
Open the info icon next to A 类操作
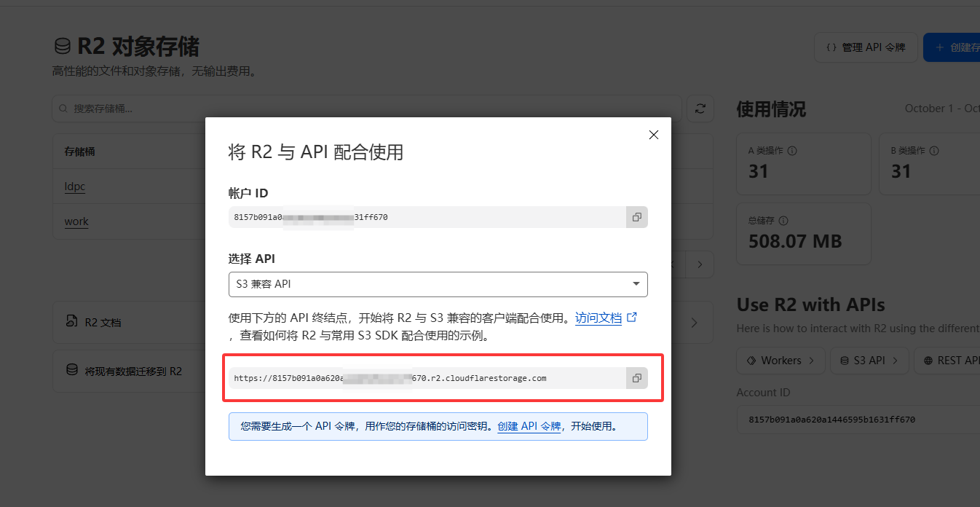click(791, 150)
